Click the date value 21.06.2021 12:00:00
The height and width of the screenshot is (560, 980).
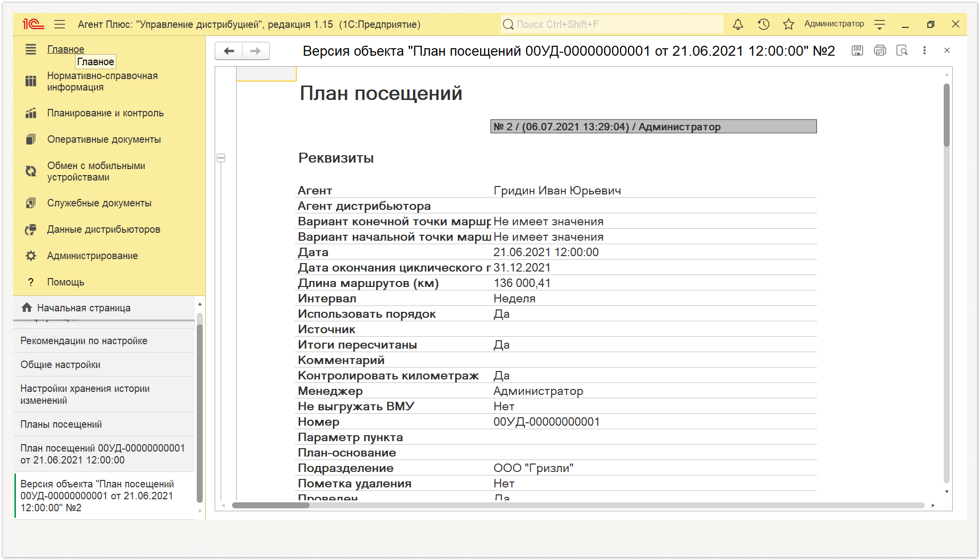coord(546,252)
